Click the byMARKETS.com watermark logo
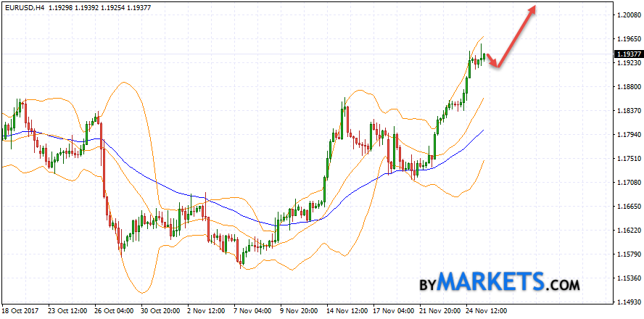 [x=499, y=281]
